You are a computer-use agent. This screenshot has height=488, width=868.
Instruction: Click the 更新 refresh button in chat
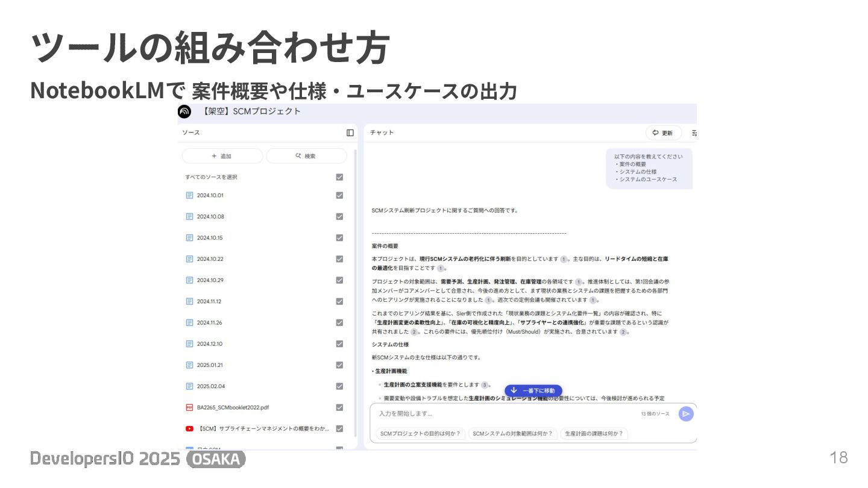(663, 133)
